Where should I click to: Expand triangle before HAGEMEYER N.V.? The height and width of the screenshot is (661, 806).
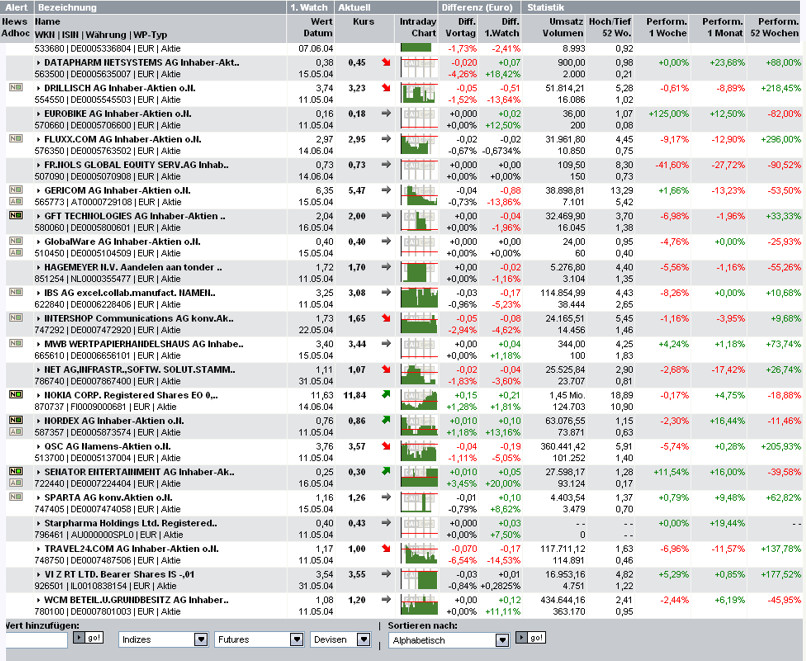coord(39,267)
